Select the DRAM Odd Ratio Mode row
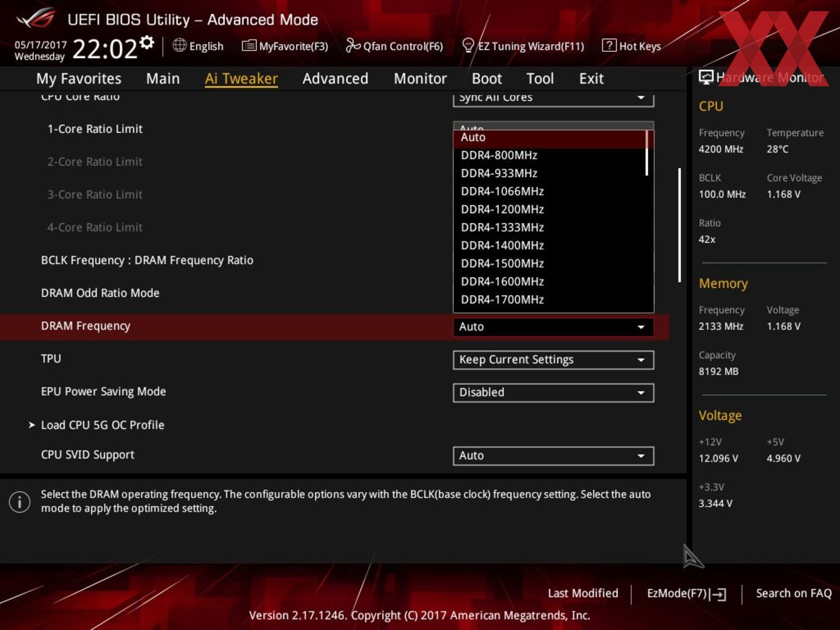Viewport: 840px width, 630px height. click(x=100, y=293)
